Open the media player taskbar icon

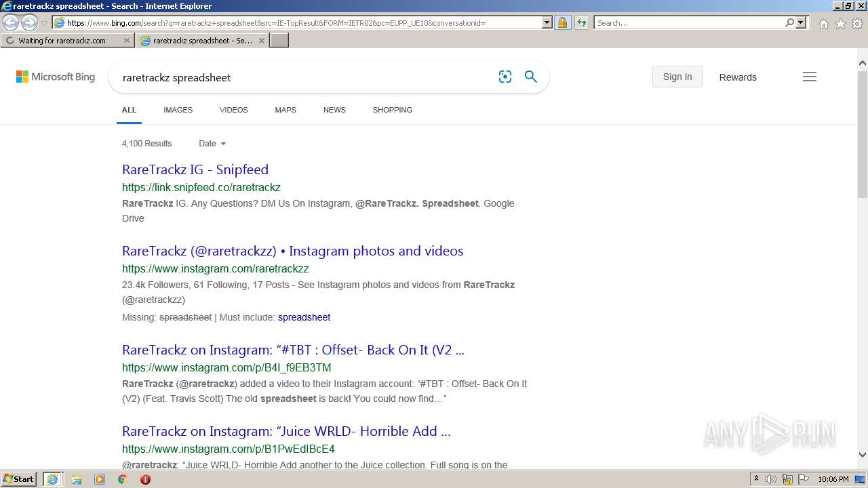click(x=100, y=479)
